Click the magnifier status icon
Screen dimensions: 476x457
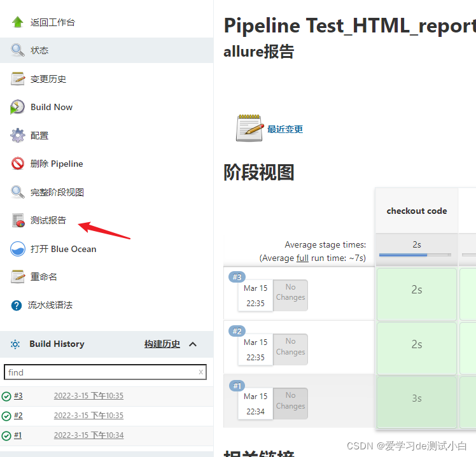pyautogui.click(x=17, y=50)
